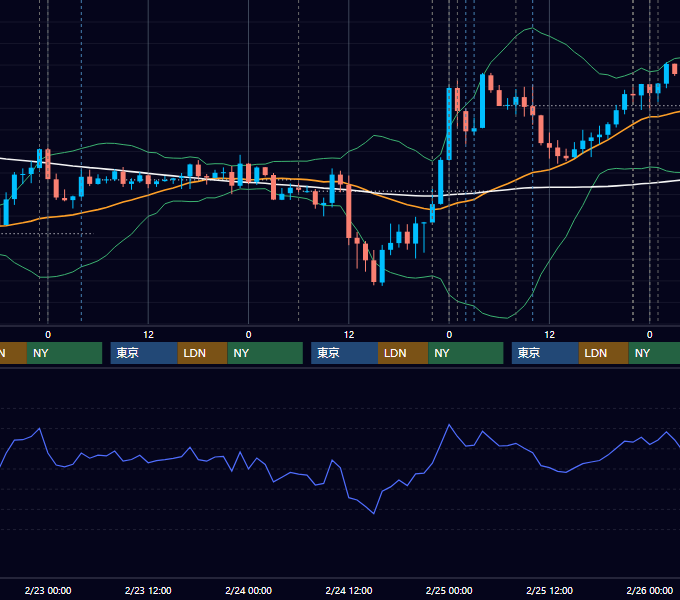680x600 pixels.
Task: Click the NY session block spanning 2/26 00:00
Action: click(654, 353)
